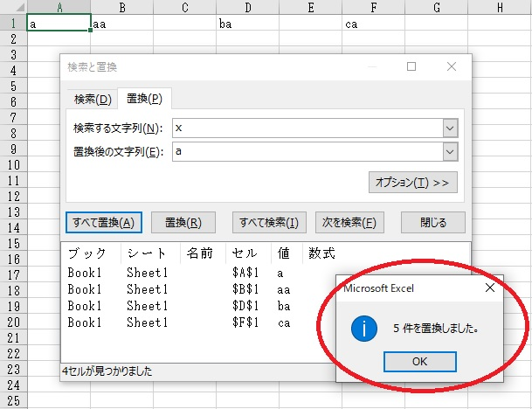Viewport: 532px width, 409px height.
Task: Select the $A$1 result row
Action: 200,273
